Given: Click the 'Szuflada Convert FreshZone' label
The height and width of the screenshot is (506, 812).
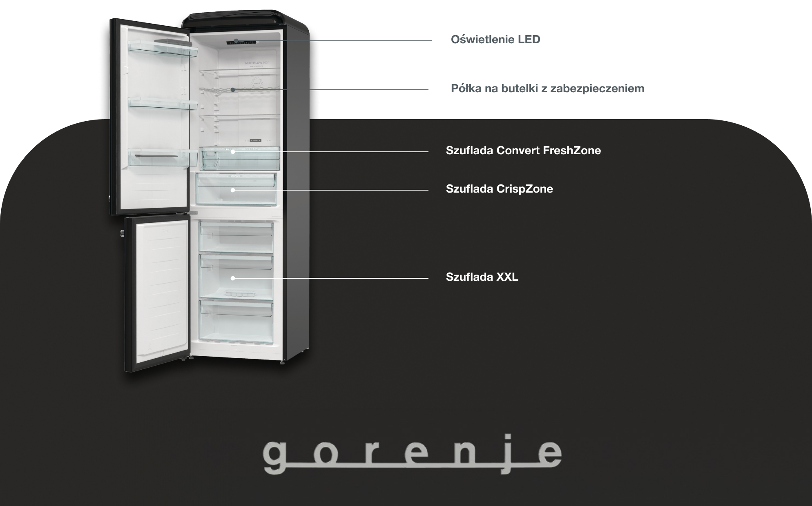Looking at the screenshot, I should 523,151.
